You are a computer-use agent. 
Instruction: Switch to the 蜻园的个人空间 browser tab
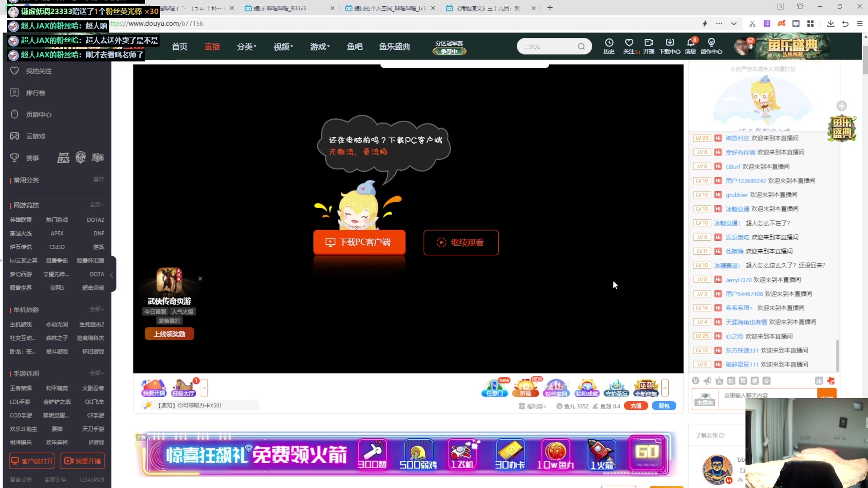click(x=390, y=8)
